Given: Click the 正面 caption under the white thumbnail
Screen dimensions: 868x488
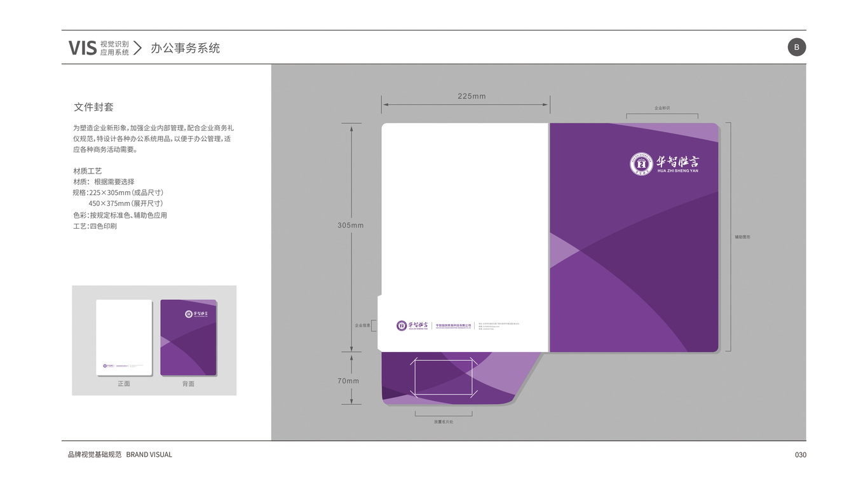Looking at the screenshot, I should 124,384.
